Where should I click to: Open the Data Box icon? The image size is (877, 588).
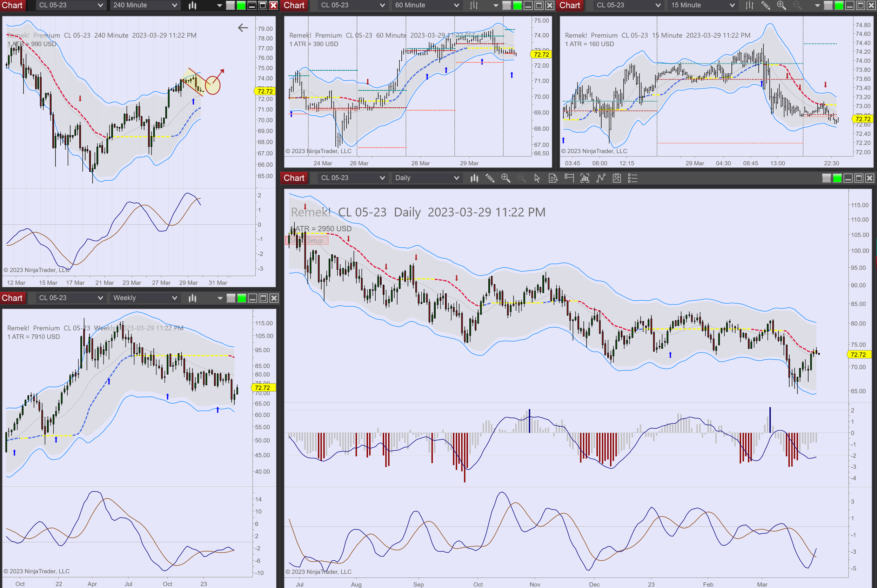553,178
